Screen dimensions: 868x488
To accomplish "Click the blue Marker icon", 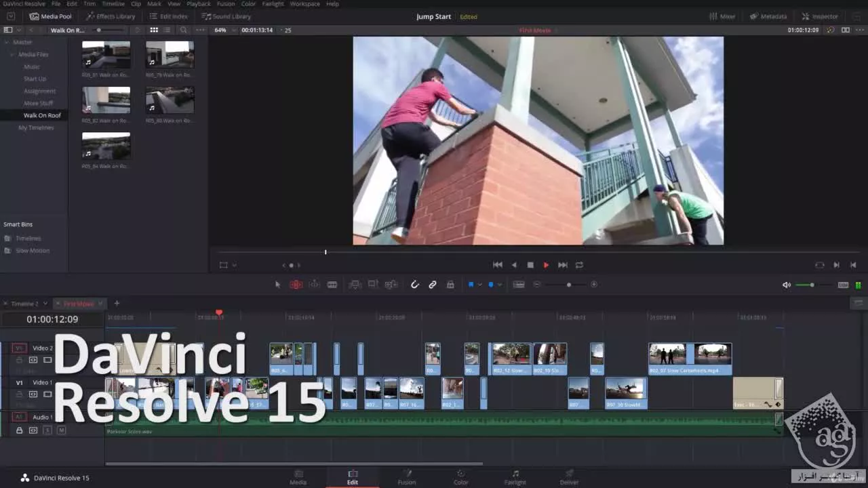I will pos(491,285).
